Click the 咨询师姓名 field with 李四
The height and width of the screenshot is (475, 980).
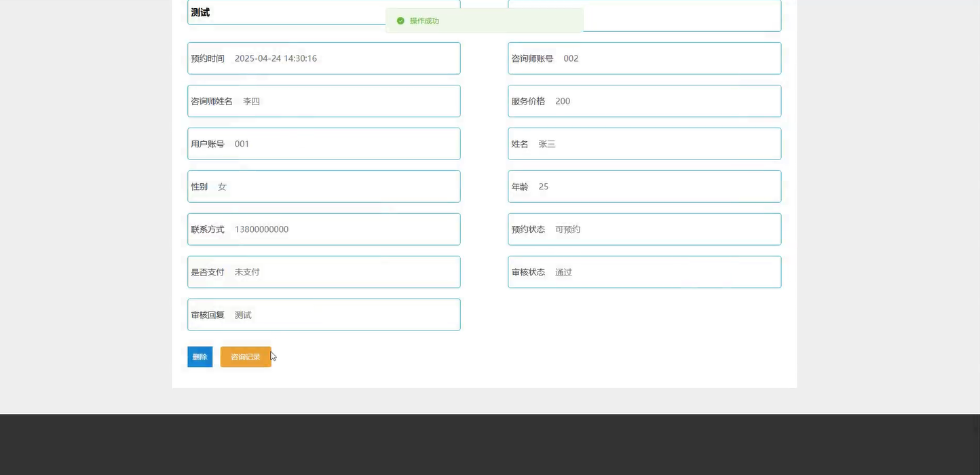324,101
